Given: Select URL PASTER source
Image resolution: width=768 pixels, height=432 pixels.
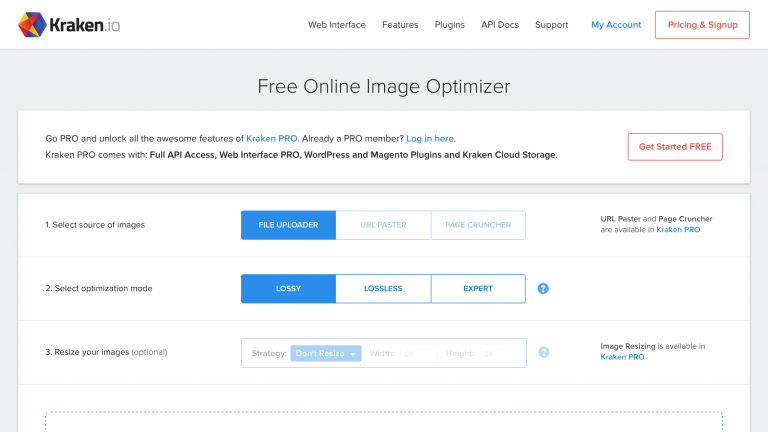Looking at the screenshot, I should pos(384,225).
